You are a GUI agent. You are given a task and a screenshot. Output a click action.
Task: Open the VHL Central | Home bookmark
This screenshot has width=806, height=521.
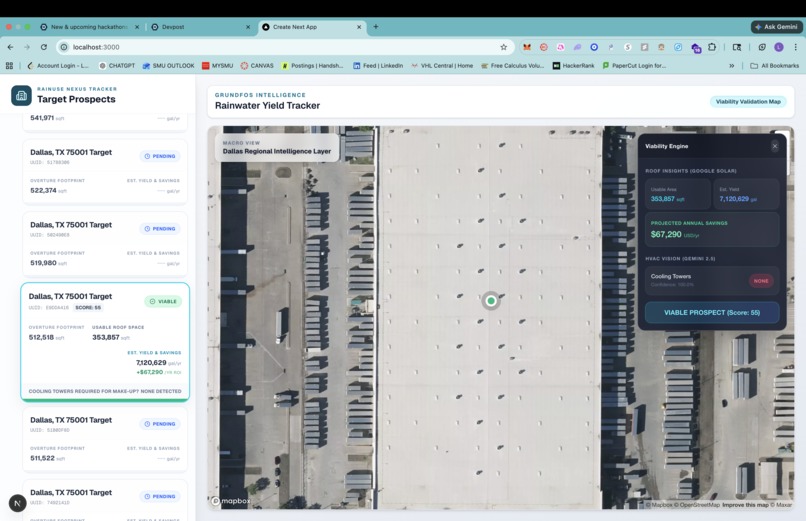[442, 66]
